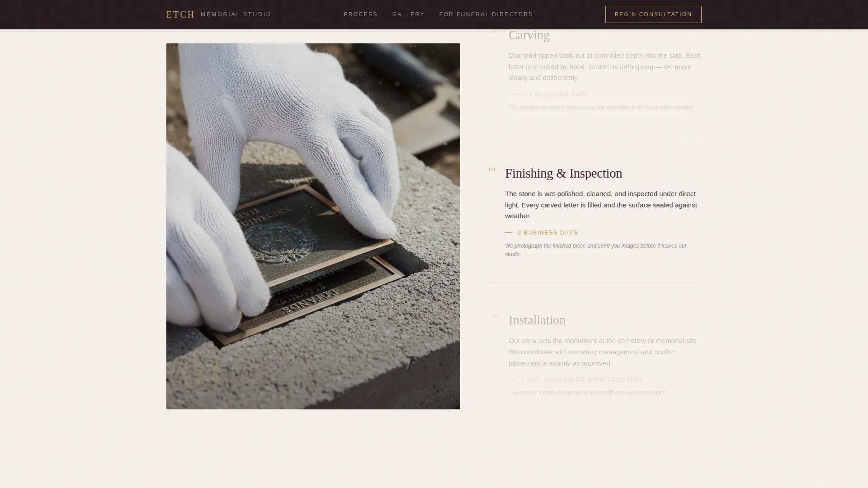
Task: Select the Carving step heading
Action: (x=529, y=35)
